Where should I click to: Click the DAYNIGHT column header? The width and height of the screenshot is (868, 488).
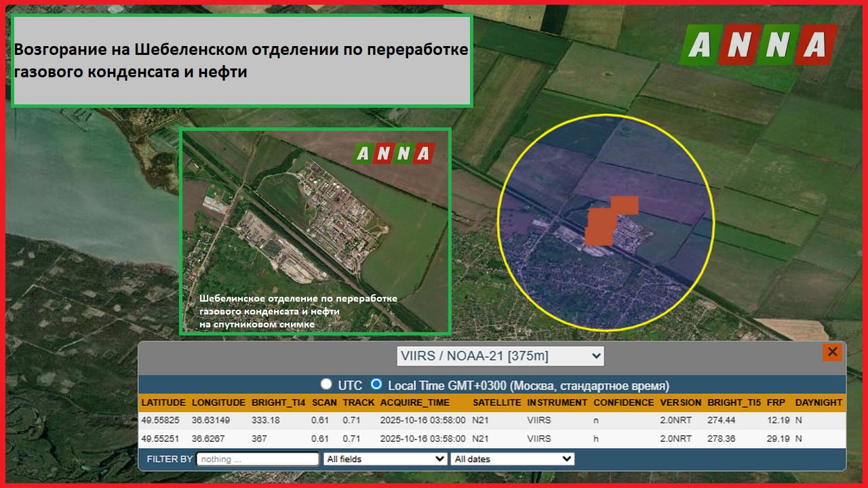pyautogui.click(x=818, y=403)
